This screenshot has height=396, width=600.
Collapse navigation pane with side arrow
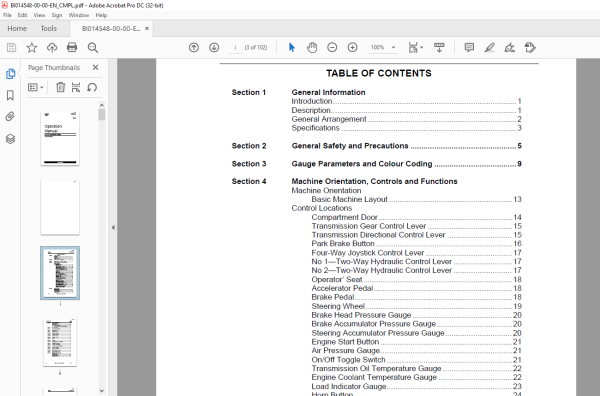(x=113, y=227)
